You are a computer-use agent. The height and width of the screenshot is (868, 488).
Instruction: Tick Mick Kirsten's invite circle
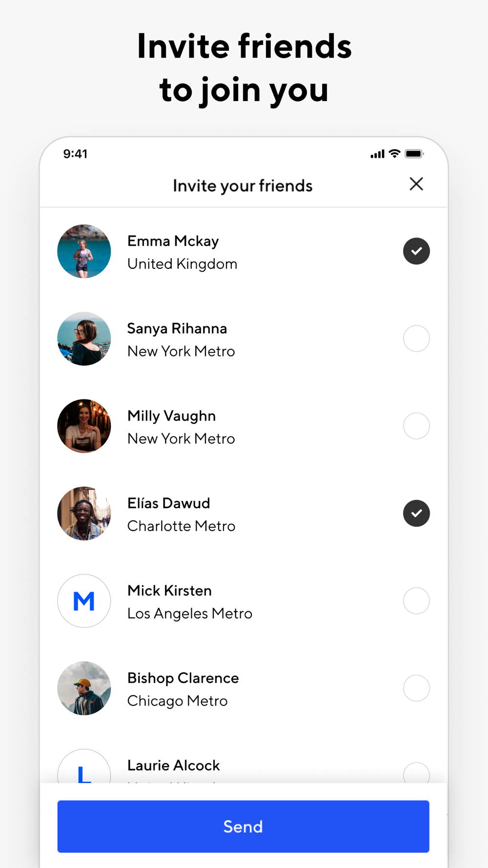coord(416,600)
